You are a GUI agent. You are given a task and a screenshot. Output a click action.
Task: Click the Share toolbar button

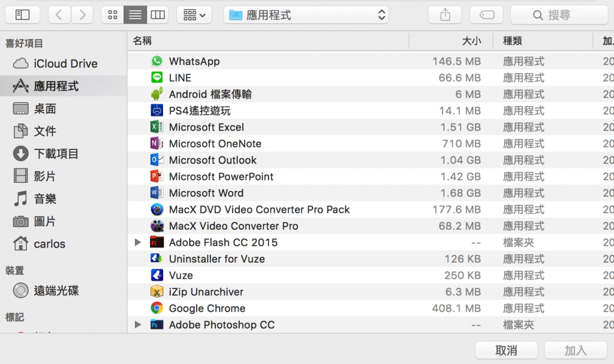[445, 15]
